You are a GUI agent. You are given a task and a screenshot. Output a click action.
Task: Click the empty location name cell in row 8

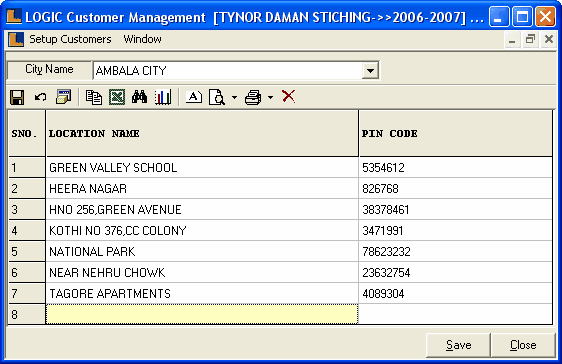(x=202, y=314)
